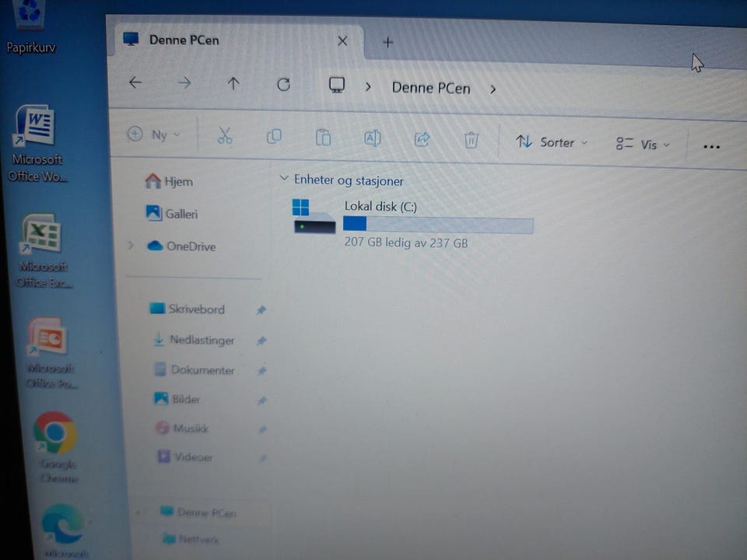The height and width of the screenshot is (560, 747).
Task: Open the Papirkurv desktop icon
Action: point(30,28)
